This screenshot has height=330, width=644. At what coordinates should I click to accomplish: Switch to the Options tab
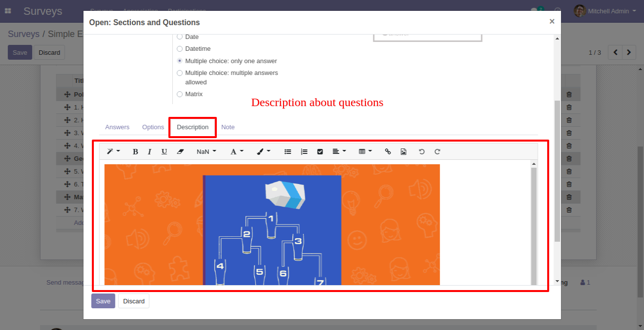[x=153, y=127]
